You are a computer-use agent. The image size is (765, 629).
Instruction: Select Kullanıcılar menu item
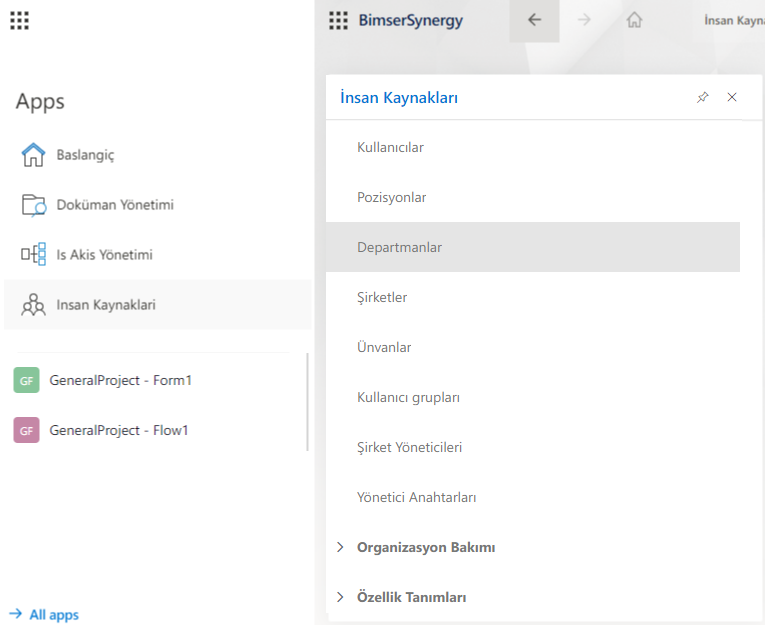(x=390, y=147)
